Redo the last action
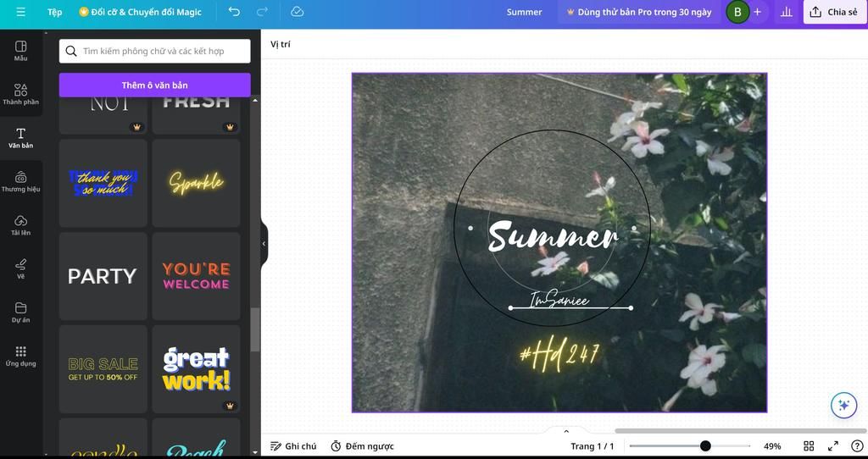The width and height of the screenshot is (868, 459). (263, 12)
